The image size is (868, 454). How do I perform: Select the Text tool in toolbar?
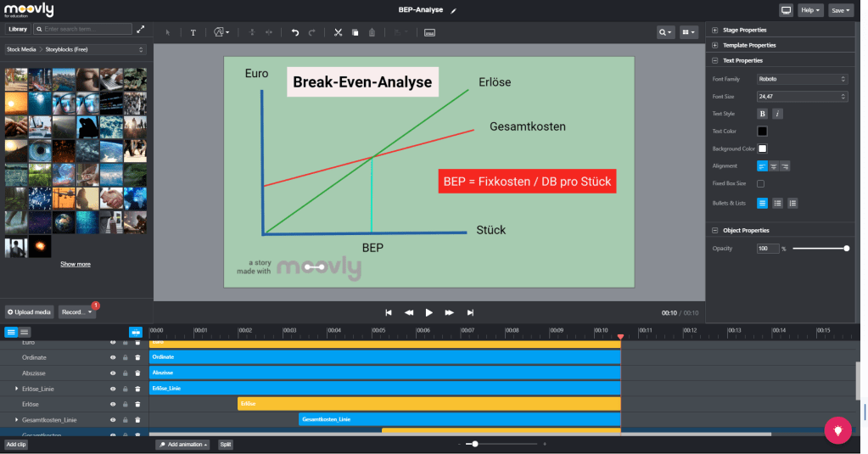pyautogui.click(x=193, y=32)
